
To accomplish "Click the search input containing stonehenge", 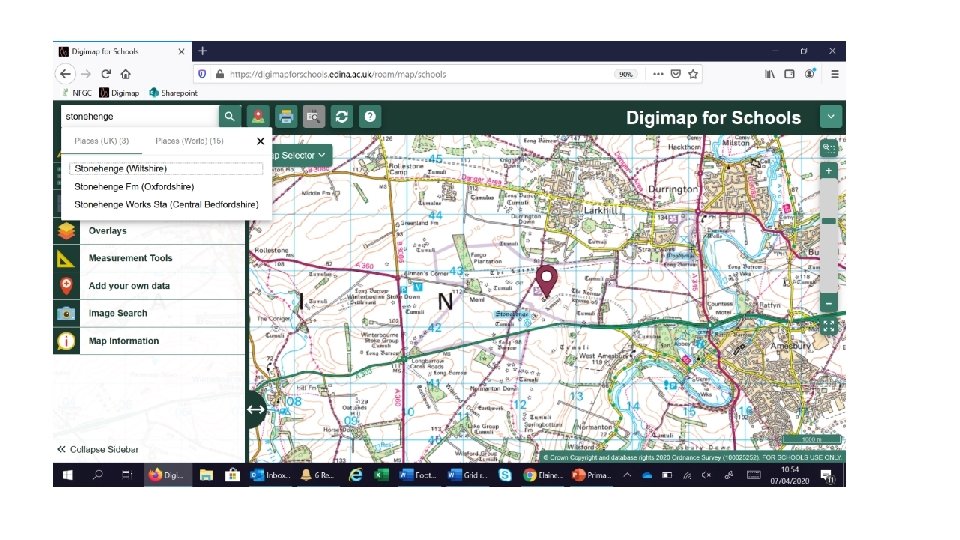I will click(x=140, y=116).
